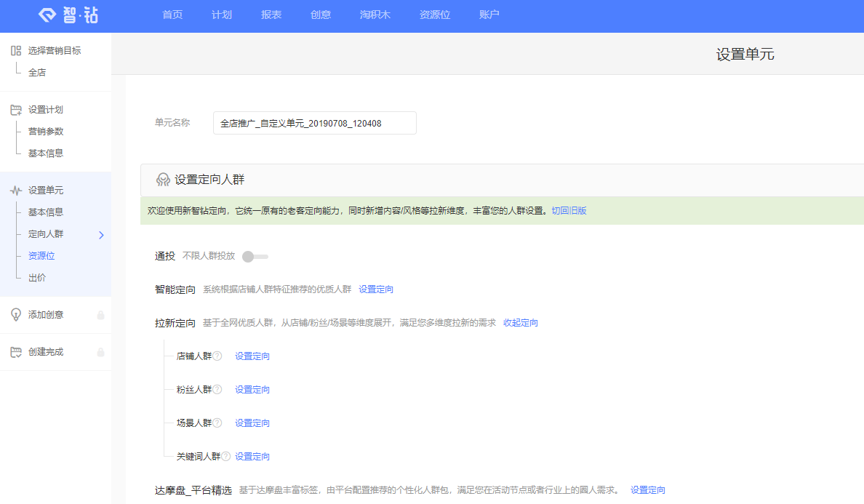Viewport: 864px width, 504px height.
Task: Select 基本信息 under 设置单元
Action: point(46,212)
